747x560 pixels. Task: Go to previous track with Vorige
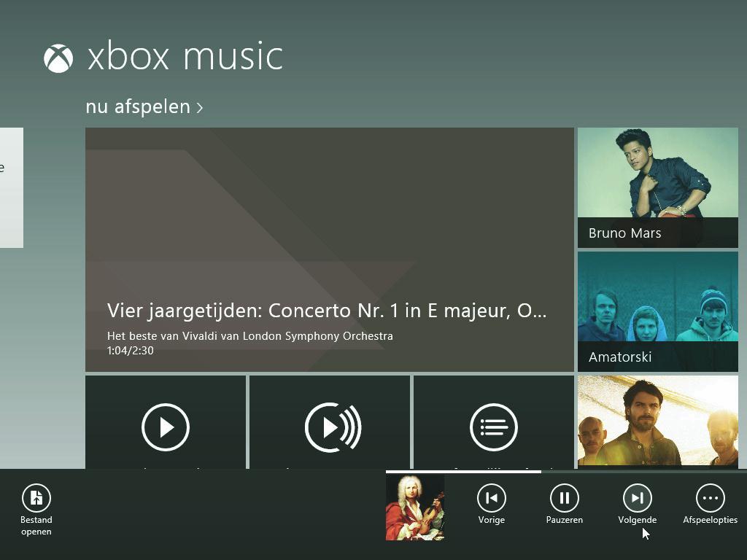(491, 504)
